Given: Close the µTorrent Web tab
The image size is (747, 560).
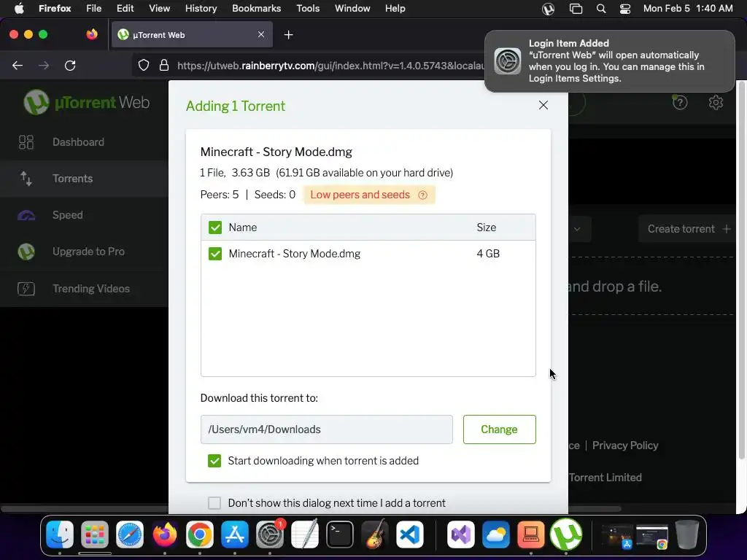Looking at the screenshot, I should coord(261,34).
